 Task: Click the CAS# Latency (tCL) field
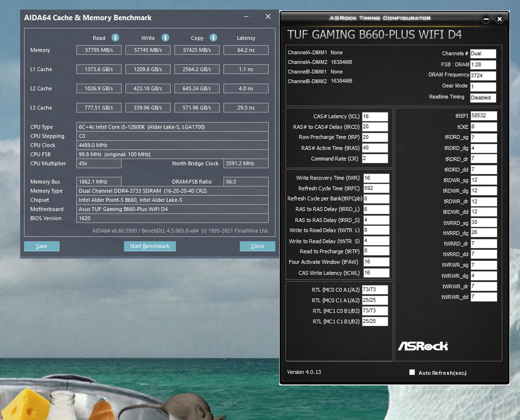[375, 116]
